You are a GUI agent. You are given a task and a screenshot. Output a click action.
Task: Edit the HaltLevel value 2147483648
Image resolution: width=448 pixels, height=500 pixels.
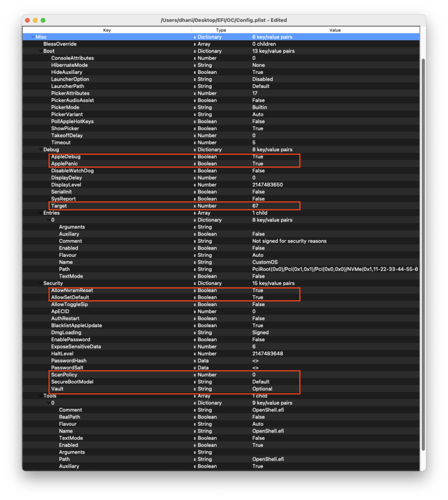(267, 354)
